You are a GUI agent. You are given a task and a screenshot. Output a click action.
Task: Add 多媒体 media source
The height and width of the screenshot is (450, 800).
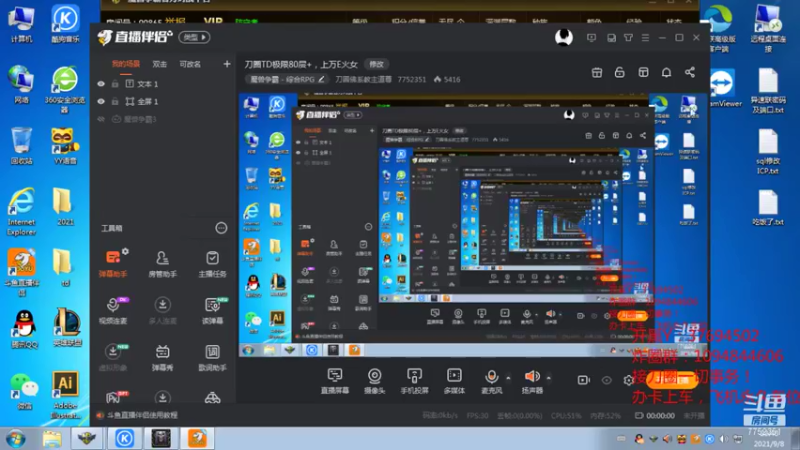pos(454,381)
